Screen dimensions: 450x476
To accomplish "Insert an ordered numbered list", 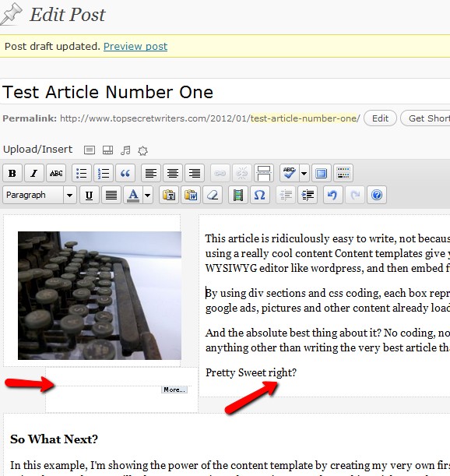I will pyautogui.click(x=104, y=174).
